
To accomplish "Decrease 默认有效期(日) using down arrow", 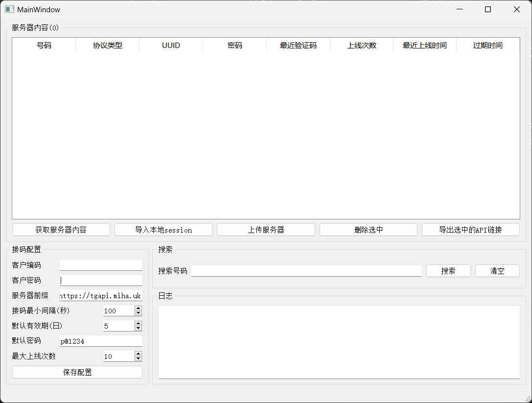I will (x=138, y=328).
